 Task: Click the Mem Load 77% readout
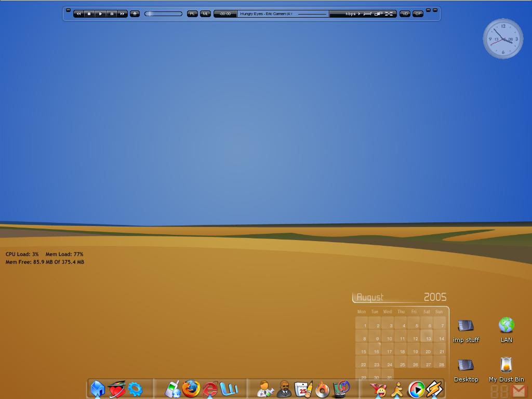[x=64, y=254]
